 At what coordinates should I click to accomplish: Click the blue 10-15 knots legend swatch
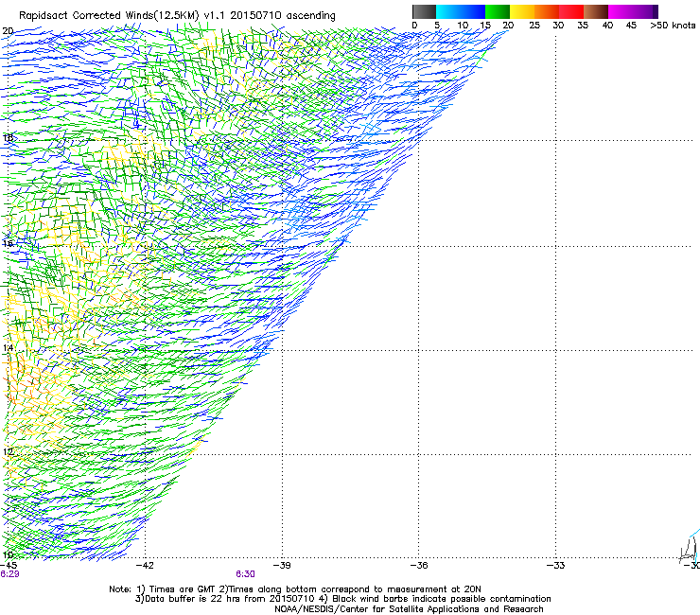pyautogui.click(x=473, y=11)
